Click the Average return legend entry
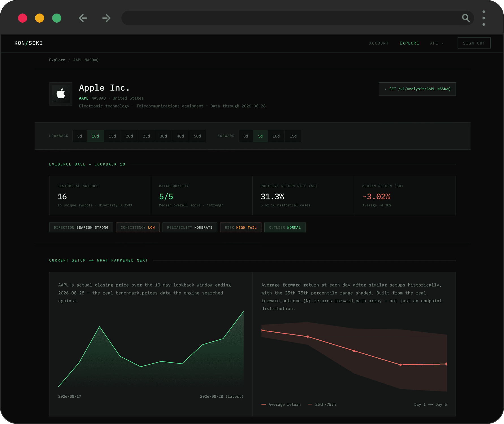 tap(281, 404)
